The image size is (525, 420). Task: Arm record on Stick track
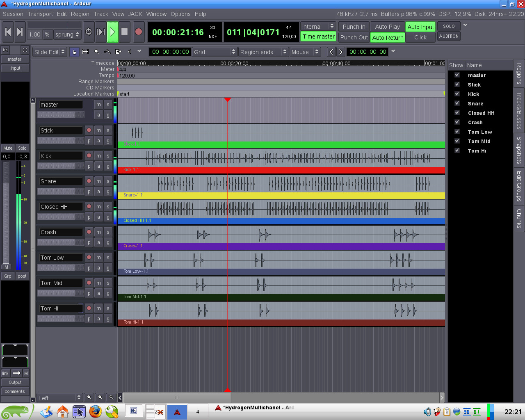(89, 130)
